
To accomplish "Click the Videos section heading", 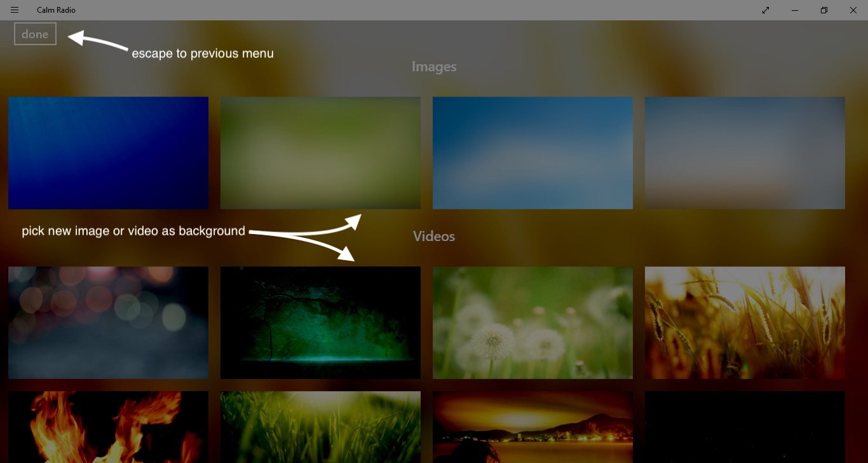I will 434,236.
